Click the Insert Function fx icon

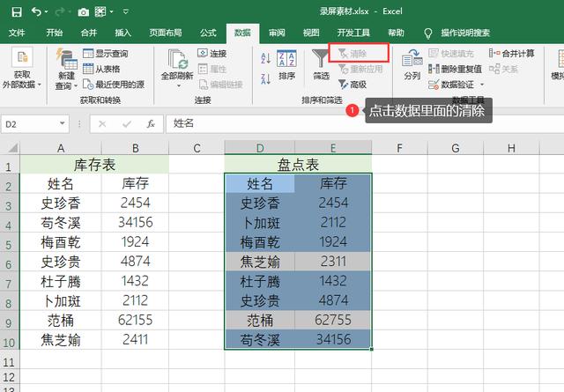click(x=151, y=124)
